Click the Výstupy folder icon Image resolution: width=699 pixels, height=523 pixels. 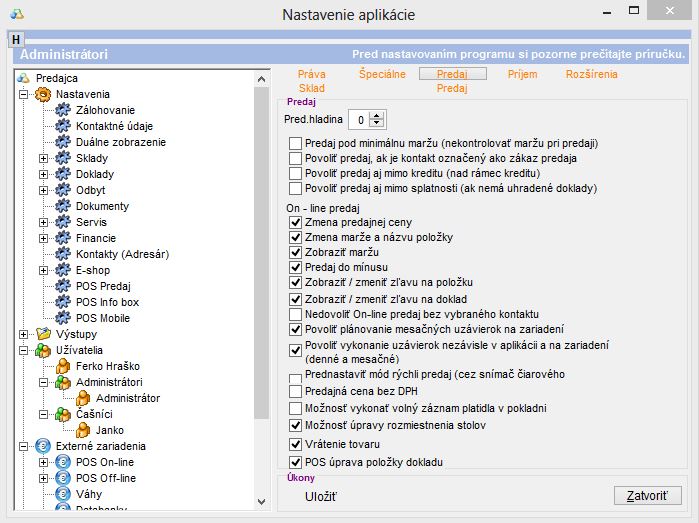tap(43, 334)
